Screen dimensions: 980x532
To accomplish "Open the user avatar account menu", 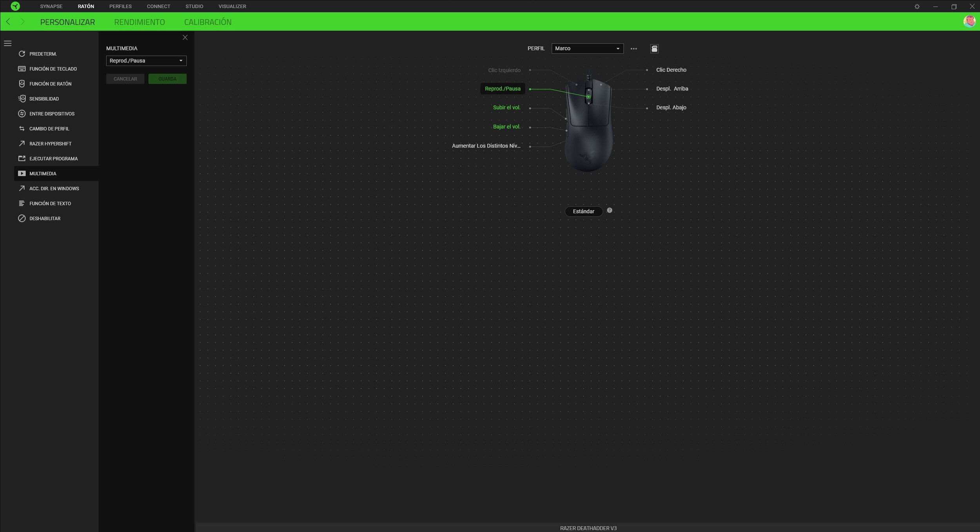I will (969, 22).
